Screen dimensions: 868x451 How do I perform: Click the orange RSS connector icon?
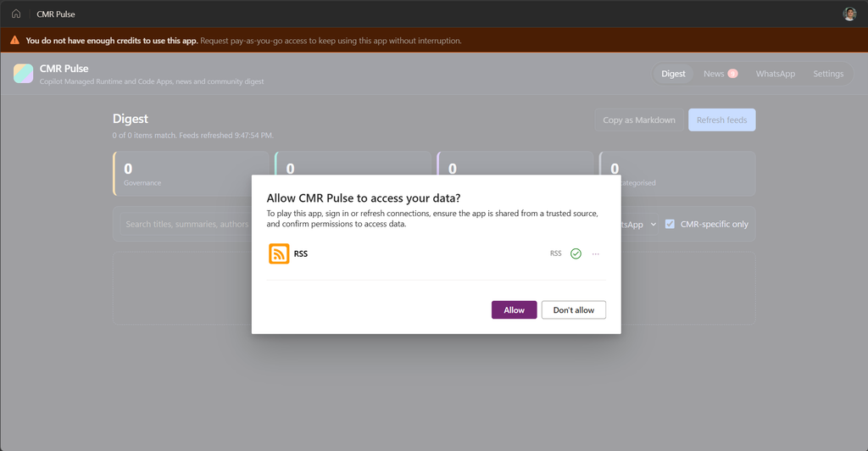pos(279,253)
